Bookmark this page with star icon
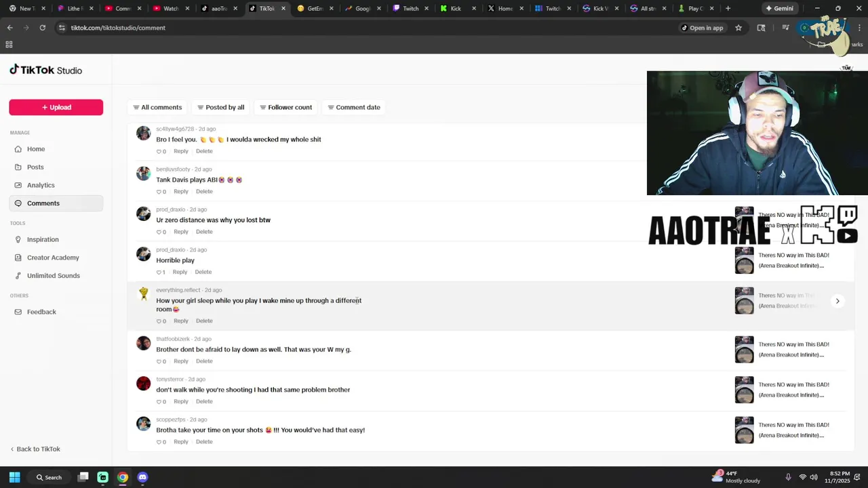The image size is (868, 488). pos(738,28)
